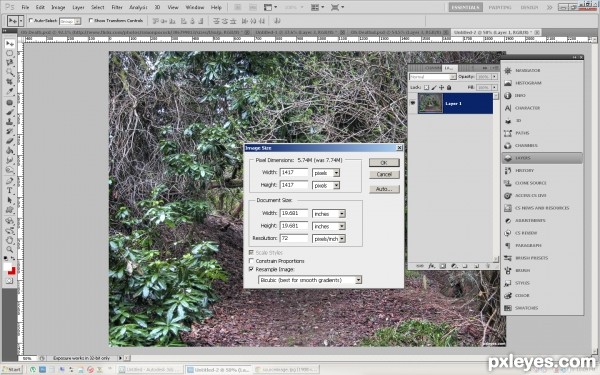Click the lock-all padlock icon in Layers
Viewport: 600px width, 375px height.
[x=449, y=88]
